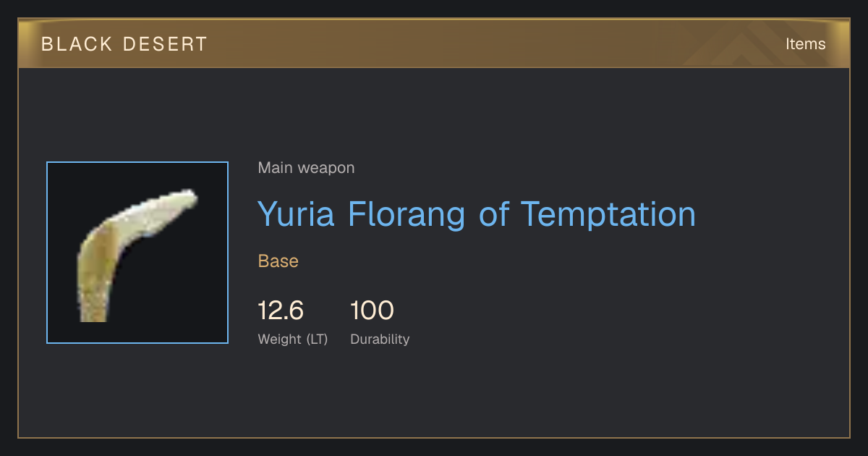
Task: Select the Yuria Florang of Temptation title
Action: tap(477, 214)
